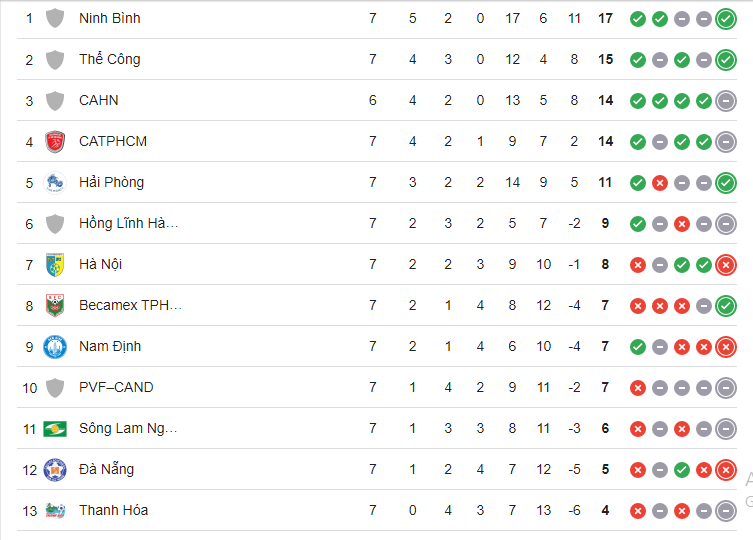753x540 pixels.
Task: Open the PVF–CAND team link
Action: click(x=116, y=387)
